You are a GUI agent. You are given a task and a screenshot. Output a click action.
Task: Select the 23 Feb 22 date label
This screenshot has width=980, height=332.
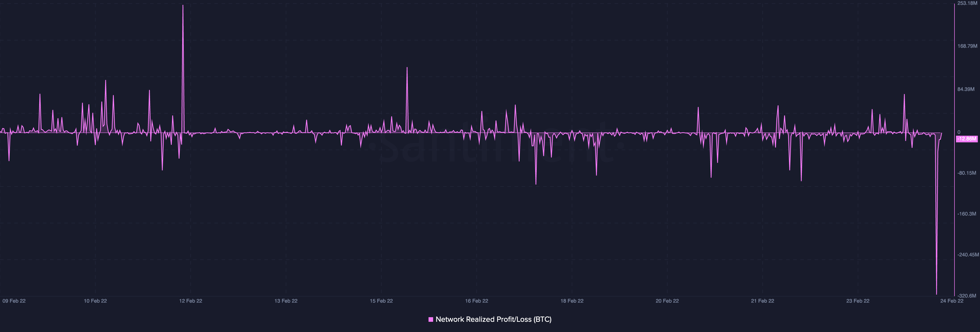[x=857, y=301]
